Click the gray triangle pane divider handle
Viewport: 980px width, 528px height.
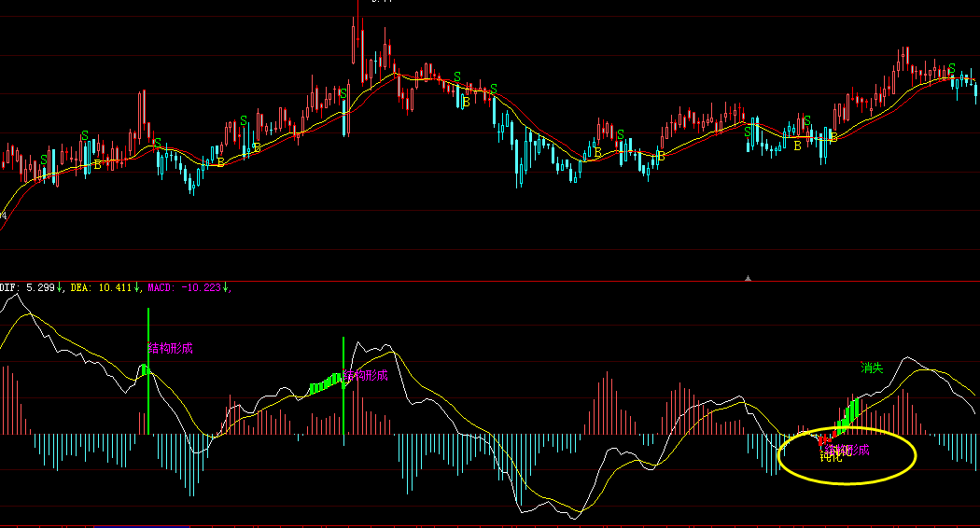pyautogui.click(x=748, y=277)
